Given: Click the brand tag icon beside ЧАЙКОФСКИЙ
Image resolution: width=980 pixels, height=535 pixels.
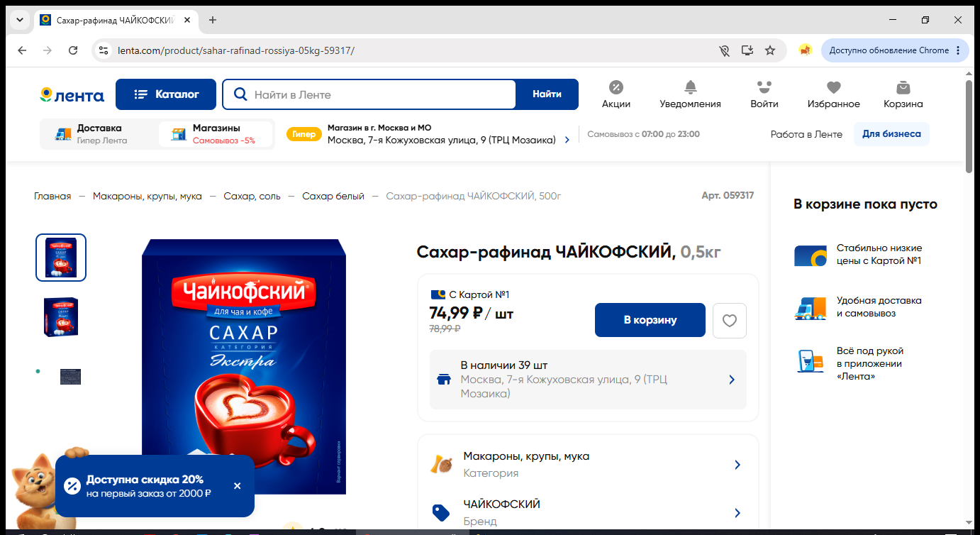Looking at the screenshot, I should click(x=441, y=512).
